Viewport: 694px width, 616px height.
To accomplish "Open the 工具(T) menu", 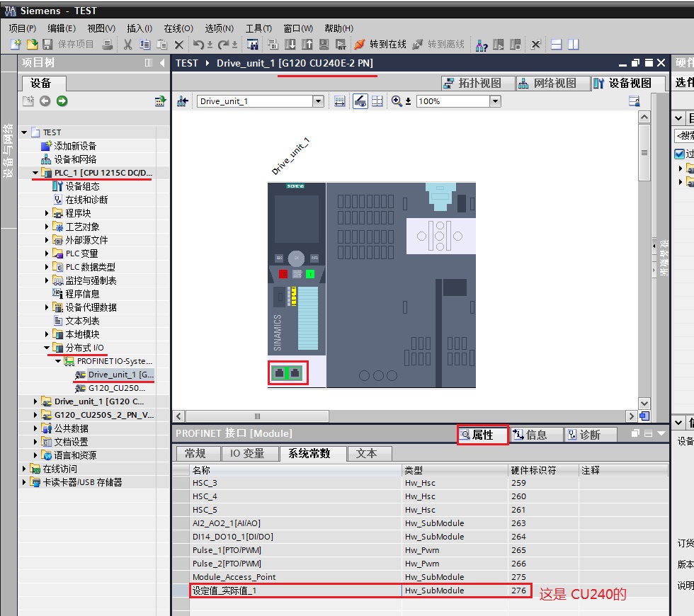I will [x=258, y=28].
